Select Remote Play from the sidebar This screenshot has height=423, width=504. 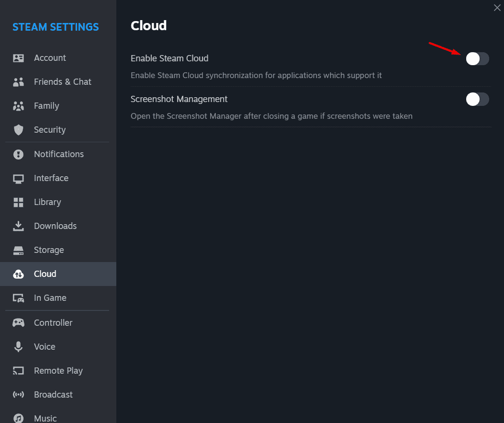point(58,370)
